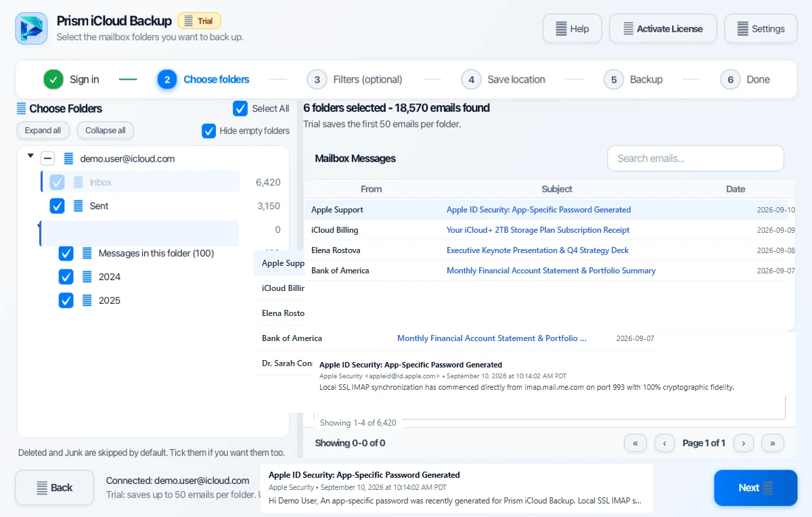The image size is (812, 517).
Task: Go to Filters (optional) step
Action: (x=355, y=79)
